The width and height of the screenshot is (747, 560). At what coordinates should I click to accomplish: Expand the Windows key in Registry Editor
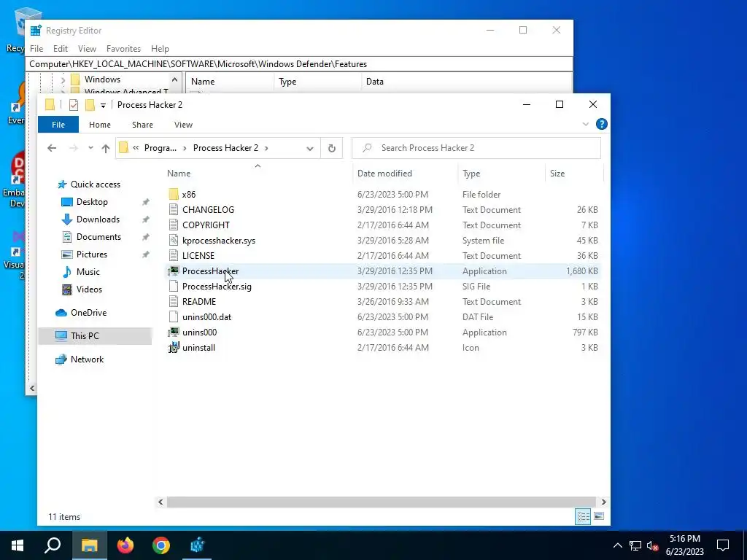pos(63,79)
